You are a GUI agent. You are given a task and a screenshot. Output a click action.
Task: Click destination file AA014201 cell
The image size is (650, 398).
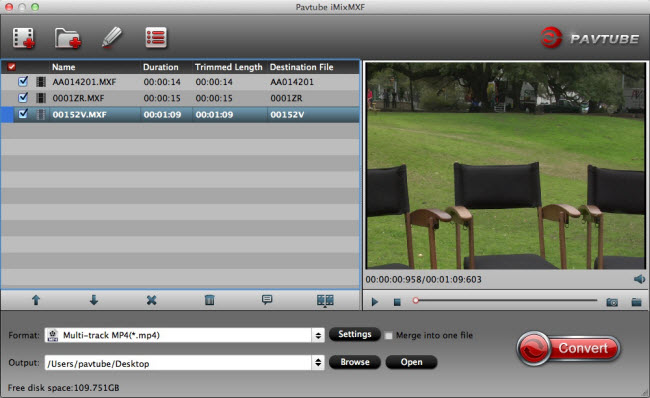pos(292,82)
